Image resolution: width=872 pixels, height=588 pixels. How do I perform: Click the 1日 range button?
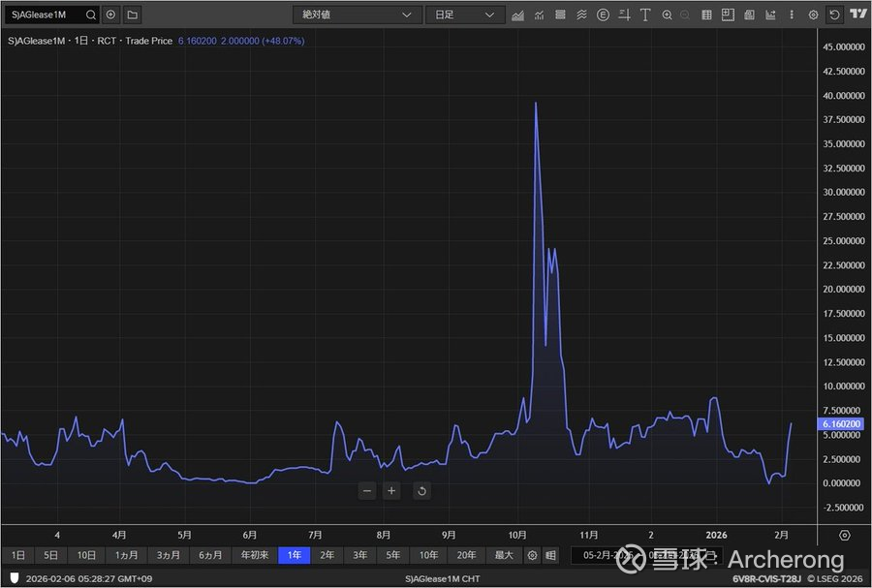(x=17, y=555)
